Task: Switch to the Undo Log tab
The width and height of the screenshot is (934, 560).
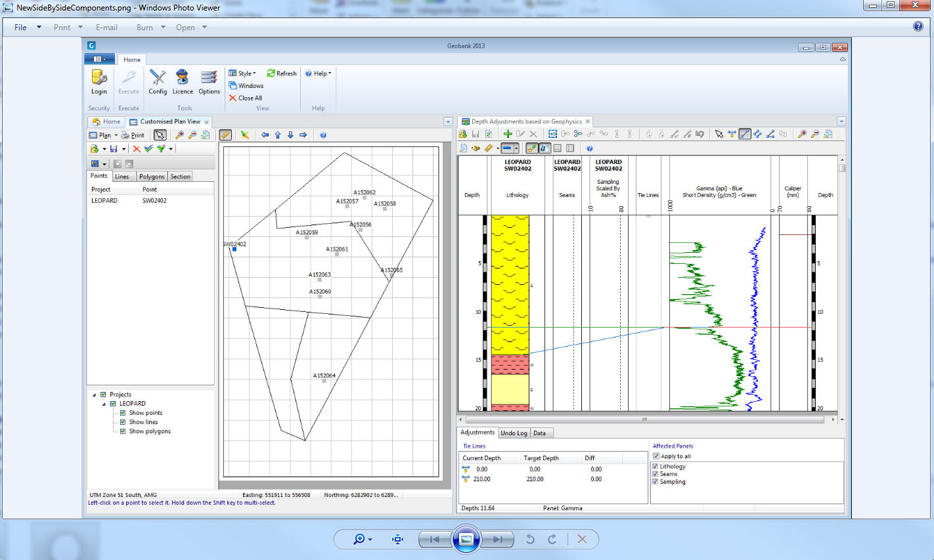Action: point(514,433)
